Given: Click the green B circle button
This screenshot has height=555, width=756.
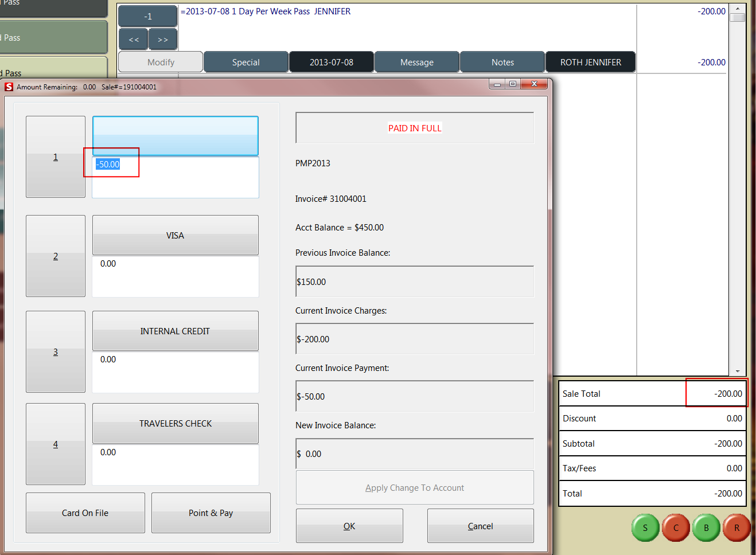Looking at the screenshot, I should tap(706, 527).
